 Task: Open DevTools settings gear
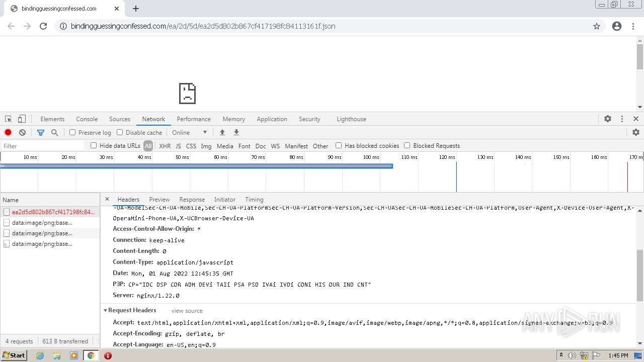coord(608,119)
